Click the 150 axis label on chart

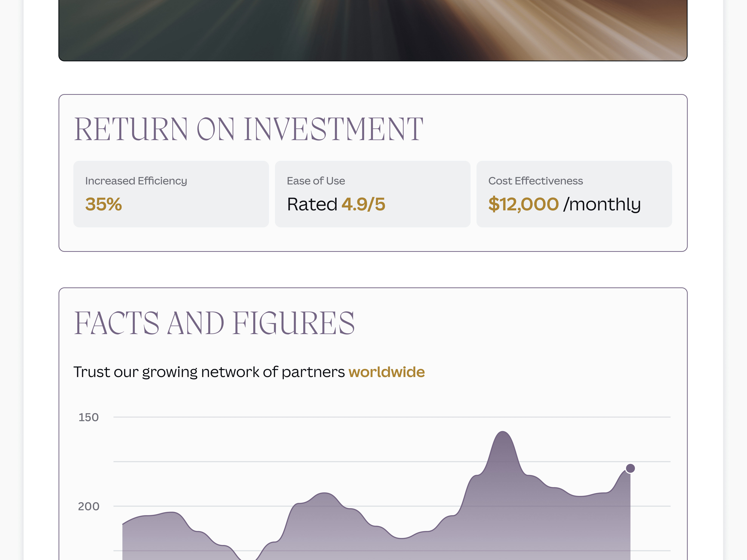89,417
